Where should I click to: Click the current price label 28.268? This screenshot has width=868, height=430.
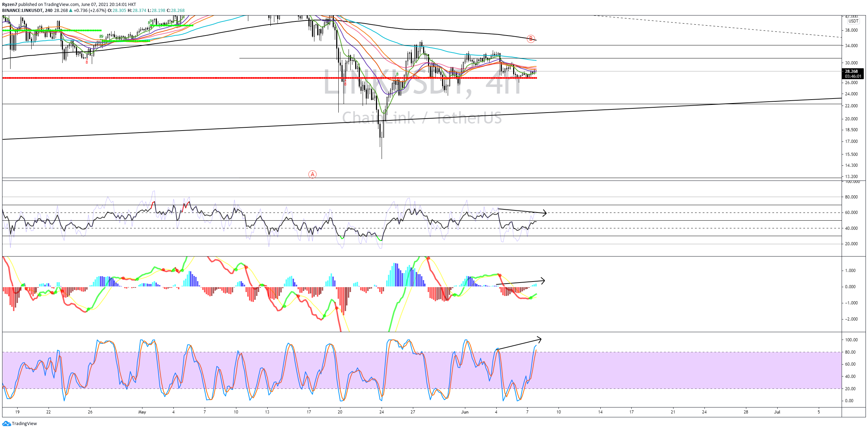[x=851, y=71]
